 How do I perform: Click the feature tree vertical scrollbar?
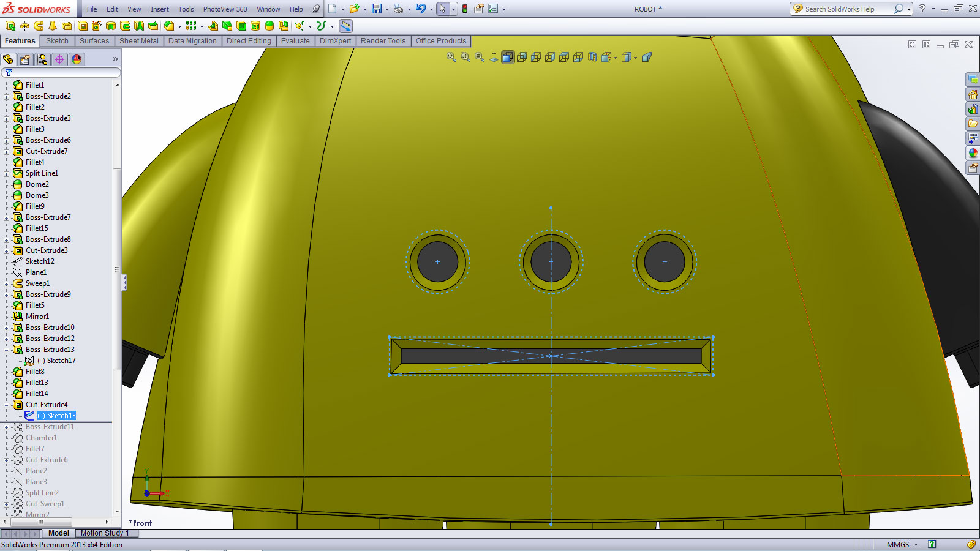pyautogui.click(x=117, y=269)
